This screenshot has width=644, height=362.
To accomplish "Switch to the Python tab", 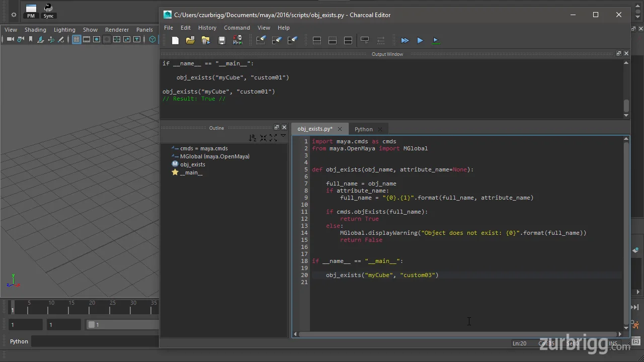I will tap(363, 129).
